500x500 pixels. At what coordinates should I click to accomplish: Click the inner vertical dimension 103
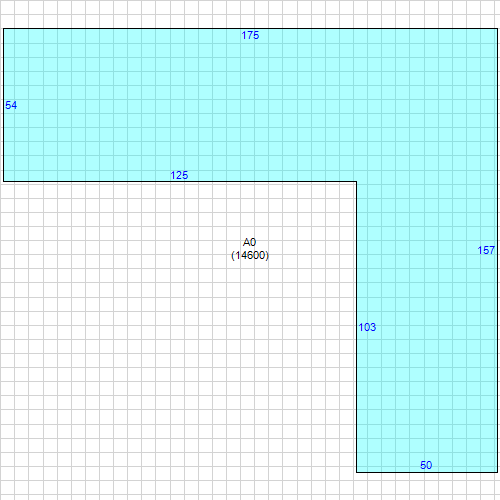click(367, 327)
